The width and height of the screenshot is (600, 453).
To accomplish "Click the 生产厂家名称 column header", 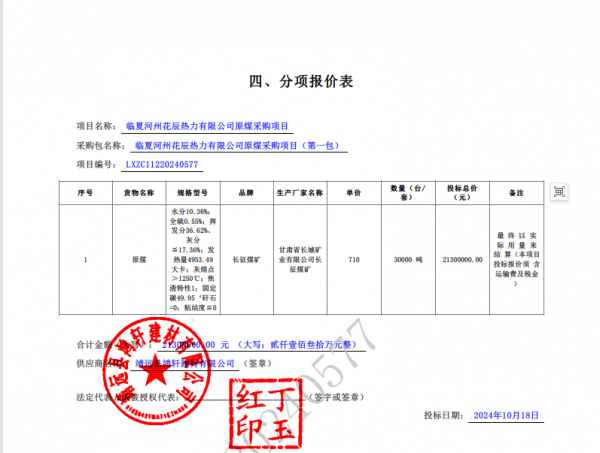I will pos(301,191).
